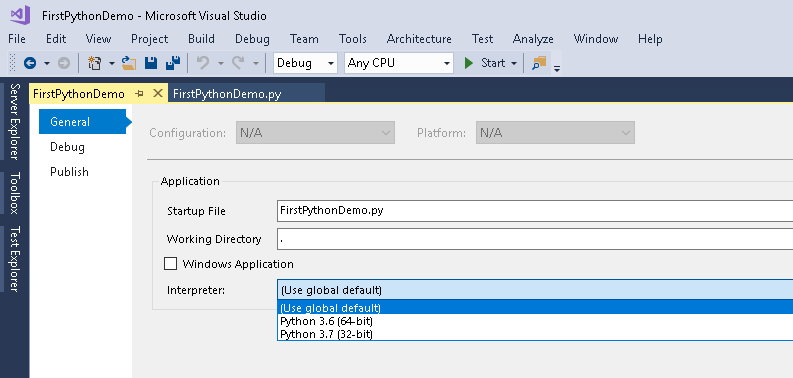
Task: Click the Startup File input field
Action: (535, 211)
